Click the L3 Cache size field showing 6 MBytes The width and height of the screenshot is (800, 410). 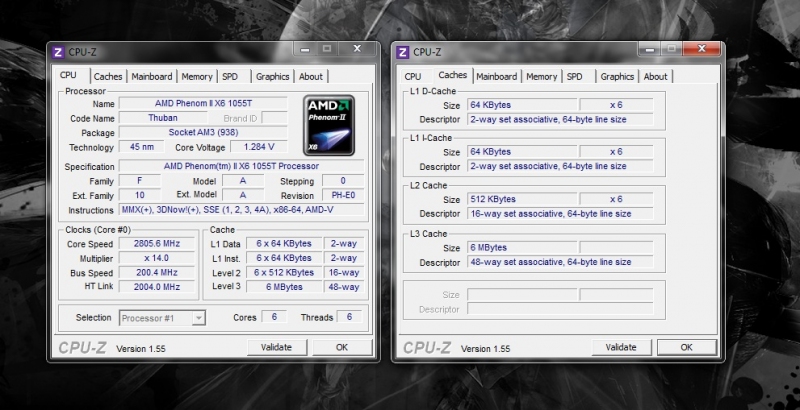tap(536, 247)
